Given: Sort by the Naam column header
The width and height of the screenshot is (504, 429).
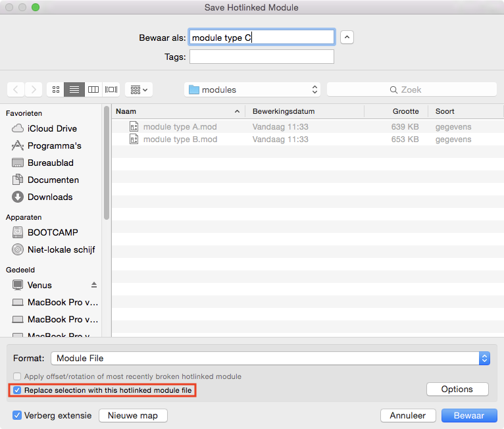Looking at the screenshot, I should [178, 111].
